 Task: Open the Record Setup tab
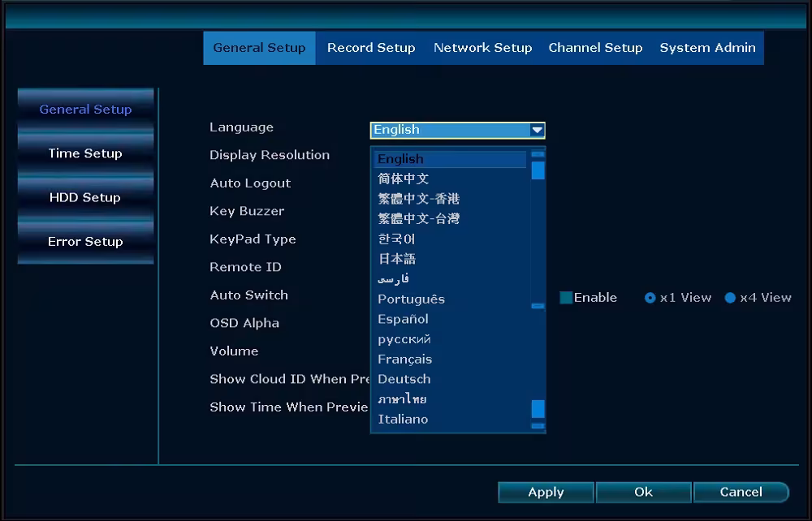[371, 48]
